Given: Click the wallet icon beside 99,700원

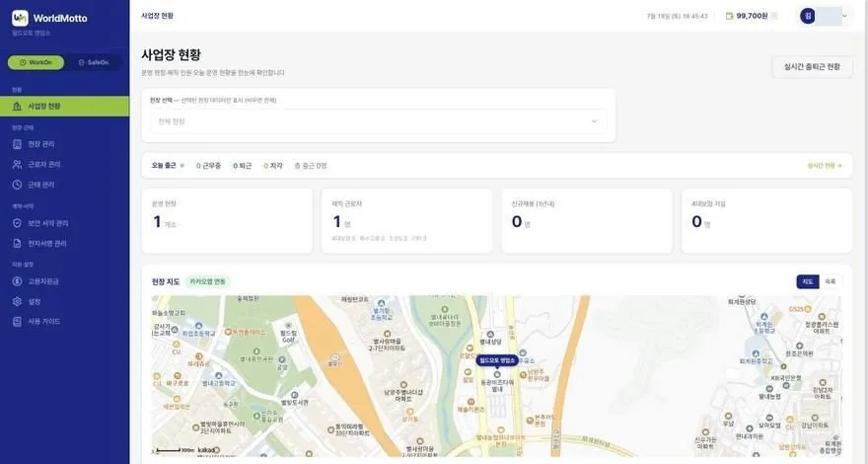Looking at the screenshot, I should click(729, 16).
